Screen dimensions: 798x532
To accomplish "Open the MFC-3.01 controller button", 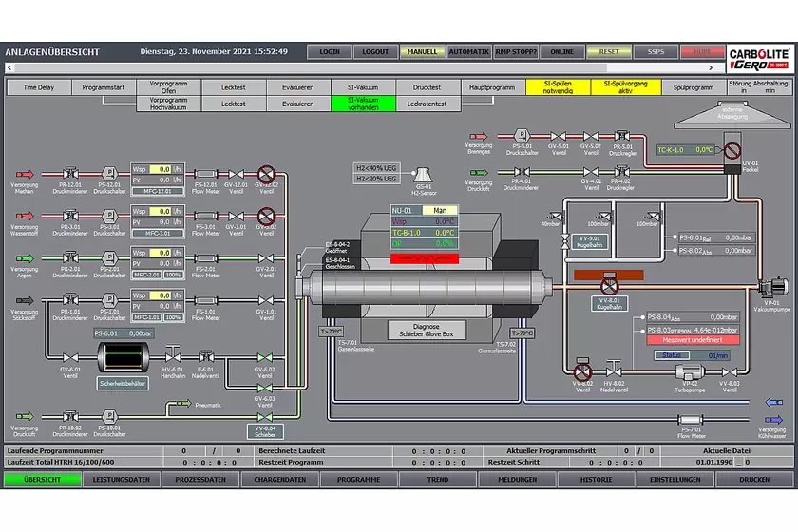I will tap(158, 233).
